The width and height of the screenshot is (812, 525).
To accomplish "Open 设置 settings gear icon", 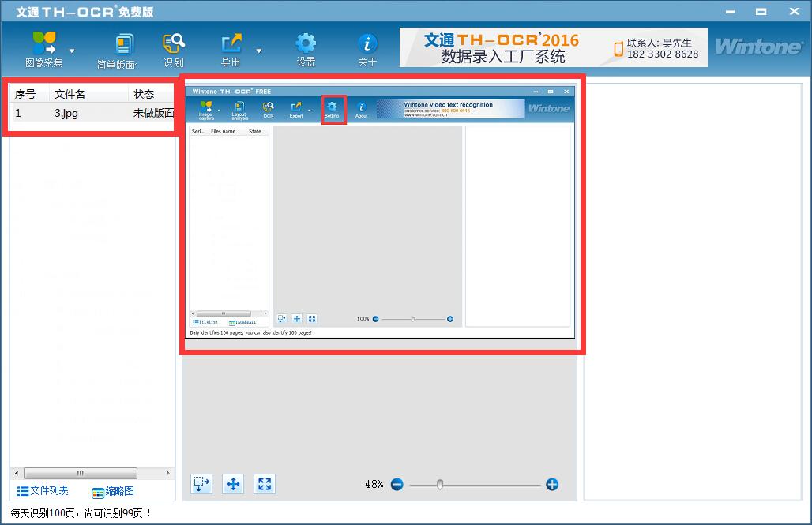I will pyautogui.click(x=306, y=49).
